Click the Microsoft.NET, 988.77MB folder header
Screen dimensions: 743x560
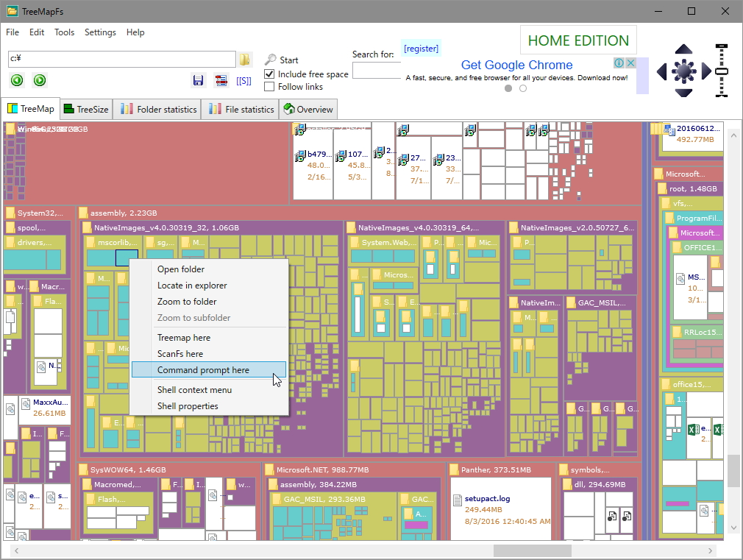pyautogui.click(x=322, y=469)
